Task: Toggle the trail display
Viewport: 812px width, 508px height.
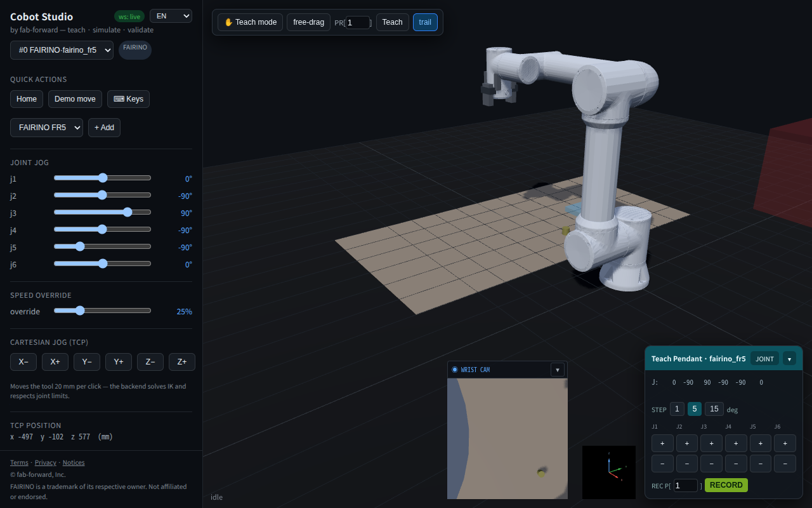Action: (x=425, y=22)
